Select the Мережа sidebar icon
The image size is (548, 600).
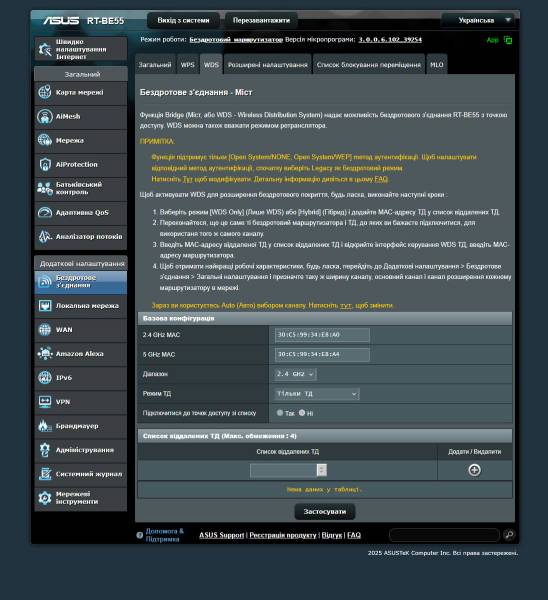(x=45, y=140)
